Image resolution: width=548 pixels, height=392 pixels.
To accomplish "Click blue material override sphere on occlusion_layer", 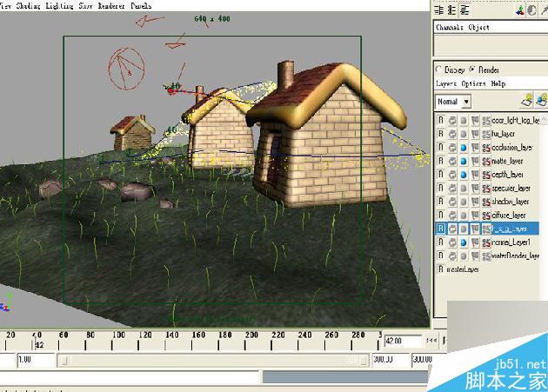I will coord(464,148).
